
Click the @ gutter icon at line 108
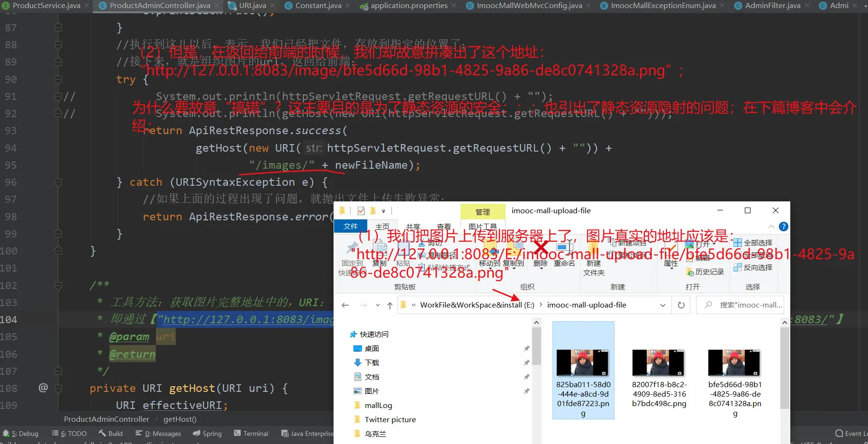click(x=43, y=388)
